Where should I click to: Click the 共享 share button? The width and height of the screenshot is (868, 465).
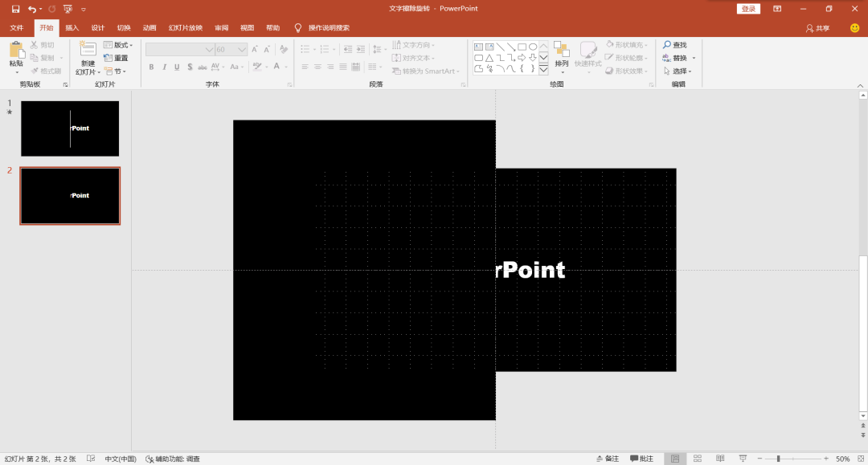coord(817,28)
